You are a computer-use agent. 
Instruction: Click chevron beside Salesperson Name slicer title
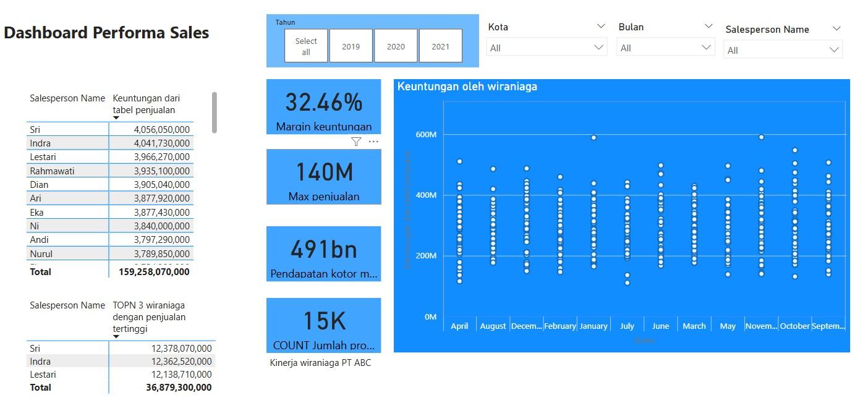[836, 29]
